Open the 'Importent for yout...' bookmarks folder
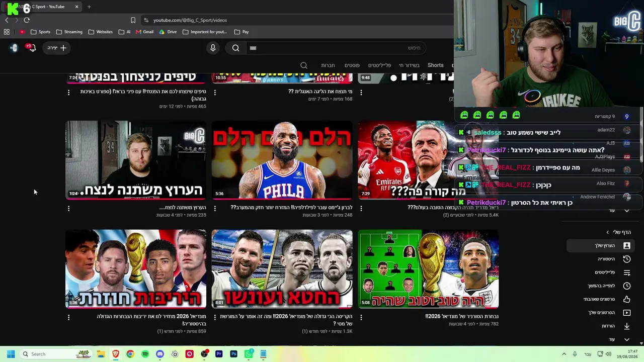 [205, 32]
